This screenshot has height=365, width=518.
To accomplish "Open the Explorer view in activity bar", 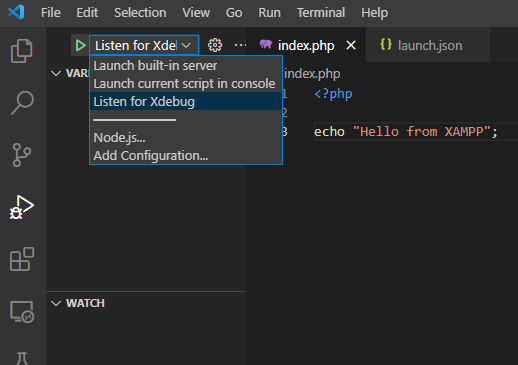I will [22, 51].
